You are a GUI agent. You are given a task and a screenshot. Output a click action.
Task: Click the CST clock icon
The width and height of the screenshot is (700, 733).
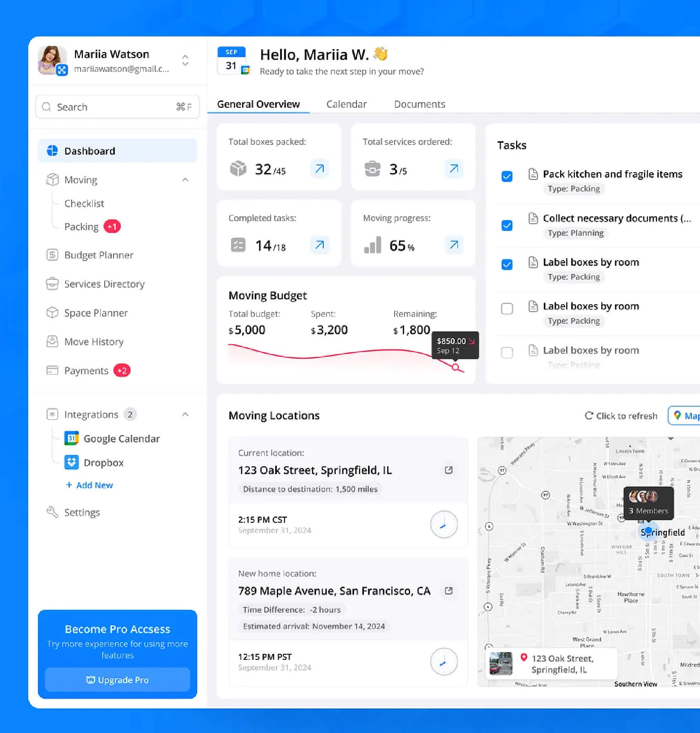[444, 524]
